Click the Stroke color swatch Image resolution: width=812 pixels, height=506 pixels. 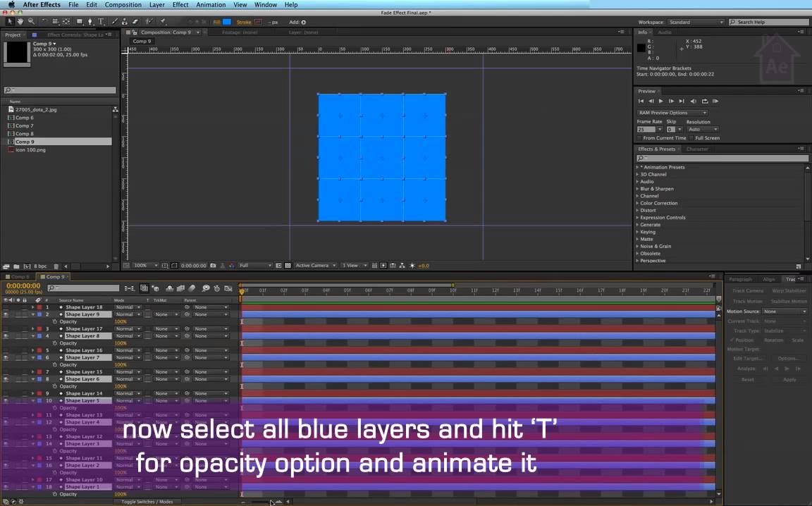258,23
